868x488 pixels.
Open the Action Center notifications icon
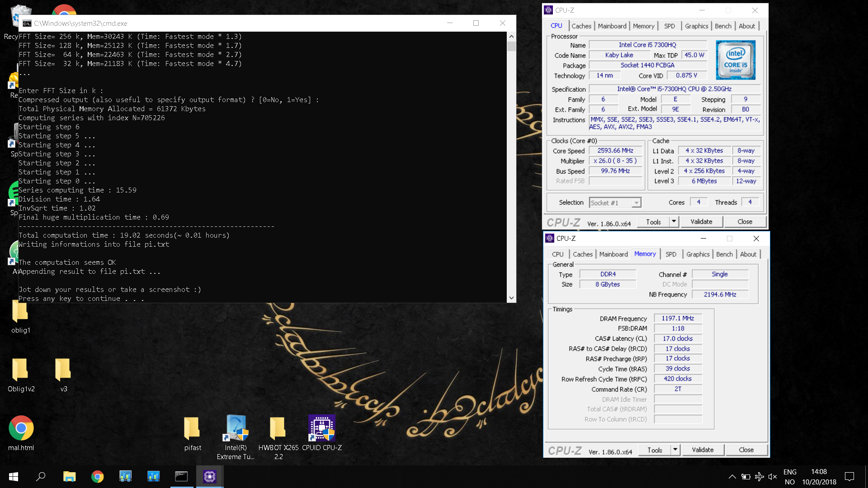pos(849,476)
